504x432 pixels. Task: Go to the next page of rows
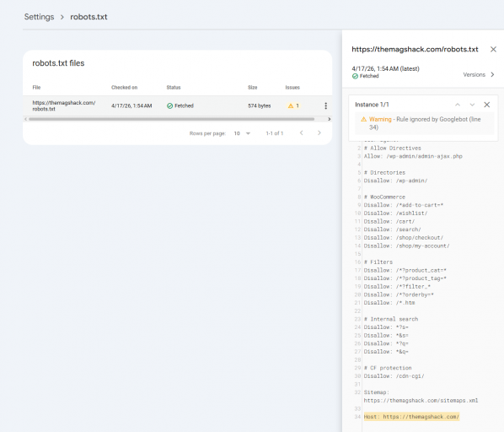coord(319,132)
